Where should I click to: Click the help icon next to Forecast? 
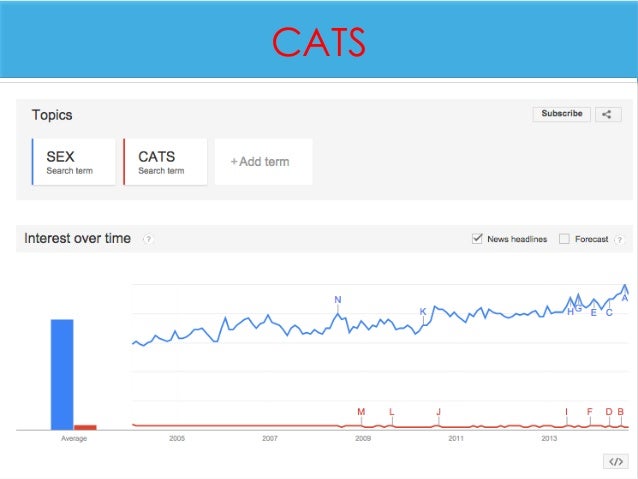pos(619,240)
